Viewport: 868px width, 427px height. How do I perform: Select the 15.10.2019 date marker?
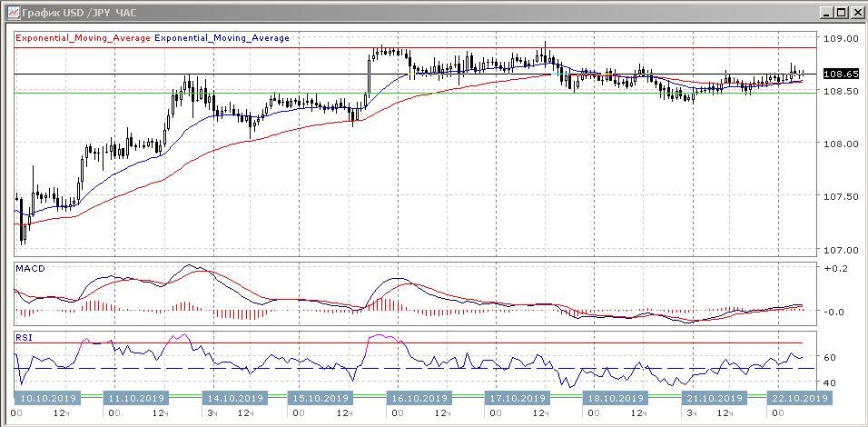(x=319, y=398)
